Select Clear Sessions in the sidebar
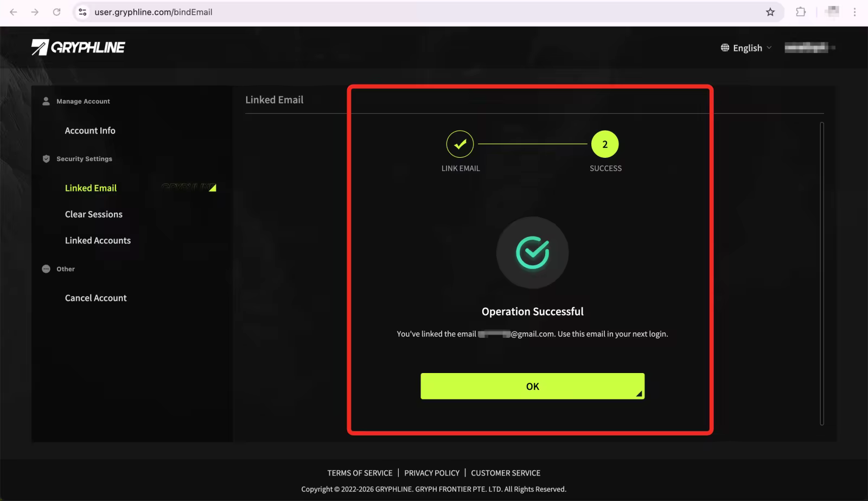 coord(94,214)
